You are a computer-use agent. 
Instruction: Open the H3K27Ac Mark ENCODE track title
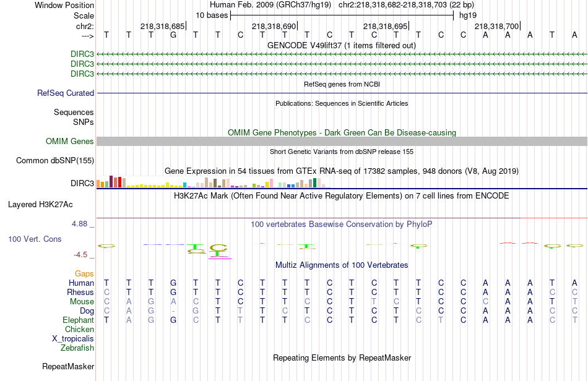pos(342,196)
